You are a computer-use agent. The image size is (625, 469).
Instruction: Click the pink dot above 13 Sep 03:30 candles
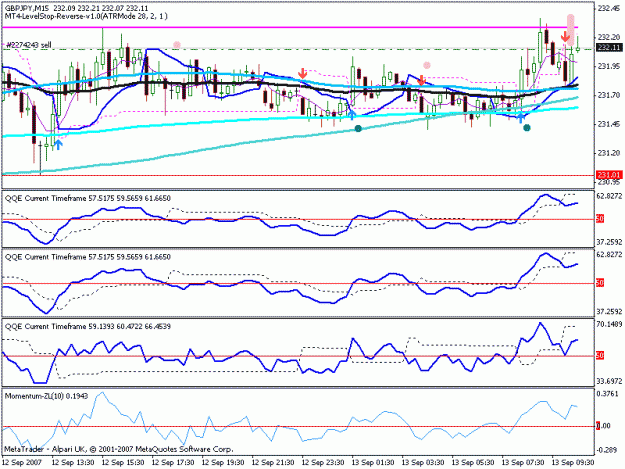coord(427,65)
